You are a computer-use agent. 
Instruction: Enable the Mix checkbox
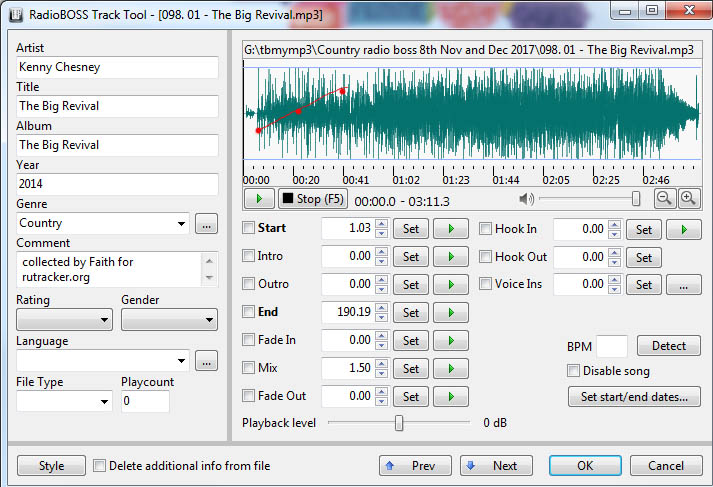[x=248, y=368]
